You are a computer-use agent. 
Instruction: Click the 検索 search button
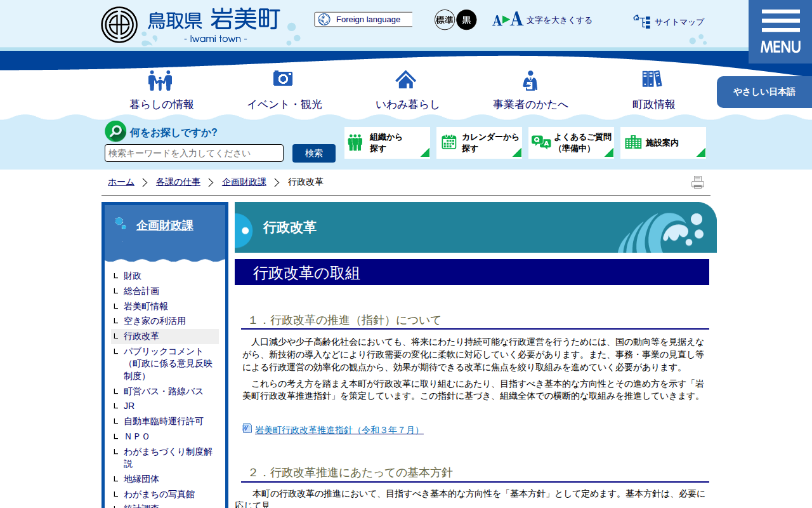click(x=314, y=153)
